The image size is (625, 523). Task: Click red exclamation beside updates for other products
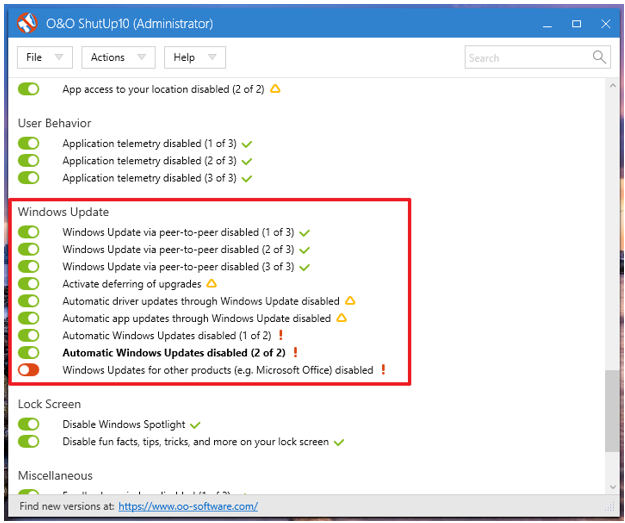(x=383, y=370)
